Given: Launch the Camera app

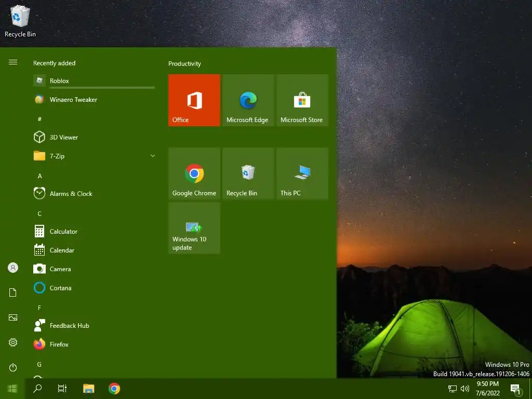Looking at the screenshot, I should [94, 269].
